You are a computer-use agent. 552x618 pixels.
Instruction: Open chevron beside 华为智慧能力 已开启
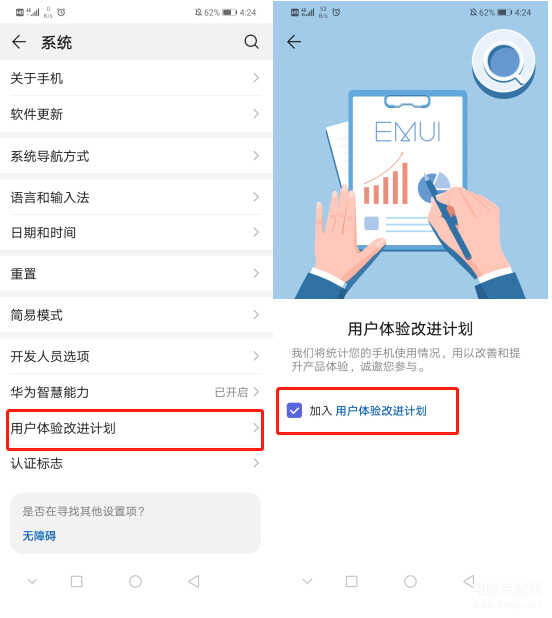(256, 392)
